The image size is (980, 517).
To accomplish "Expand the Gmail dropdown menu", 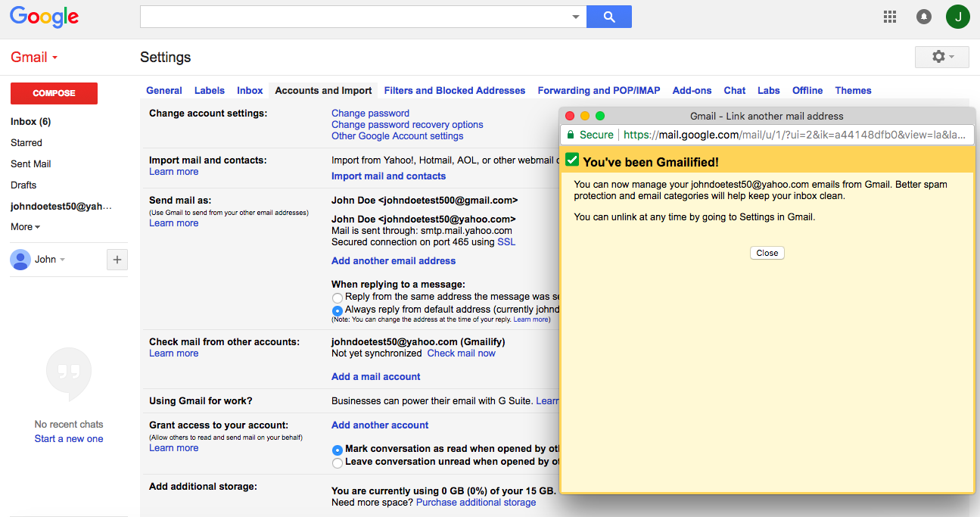I will click(x=34, y=58).
